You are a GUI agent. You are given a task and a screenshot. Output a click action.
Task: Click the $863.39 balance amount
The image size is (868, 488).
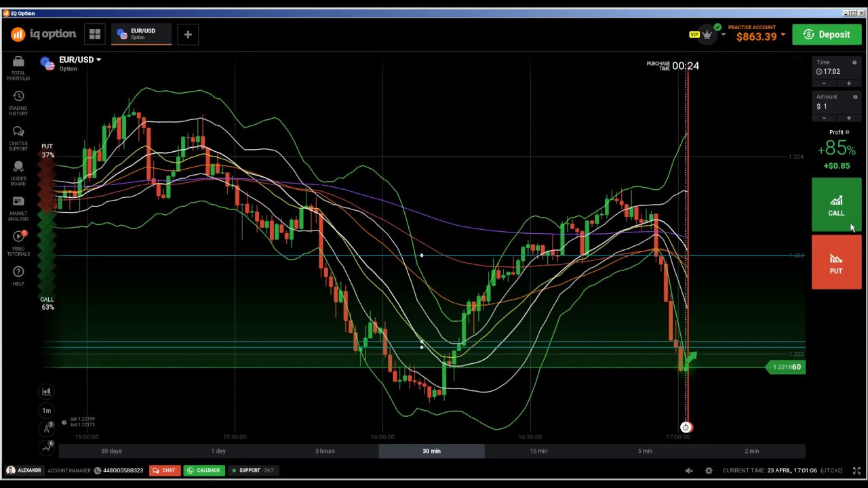click(756, 37)
